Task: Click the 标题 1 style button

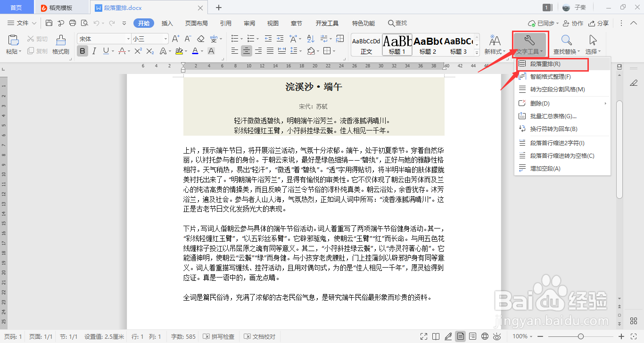Action: pyautogui.click(x=397, y=44)
